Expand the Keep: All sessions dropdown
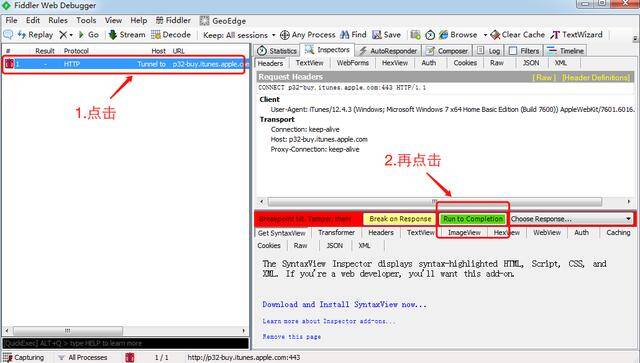640x363 pixels. point(273,35)
